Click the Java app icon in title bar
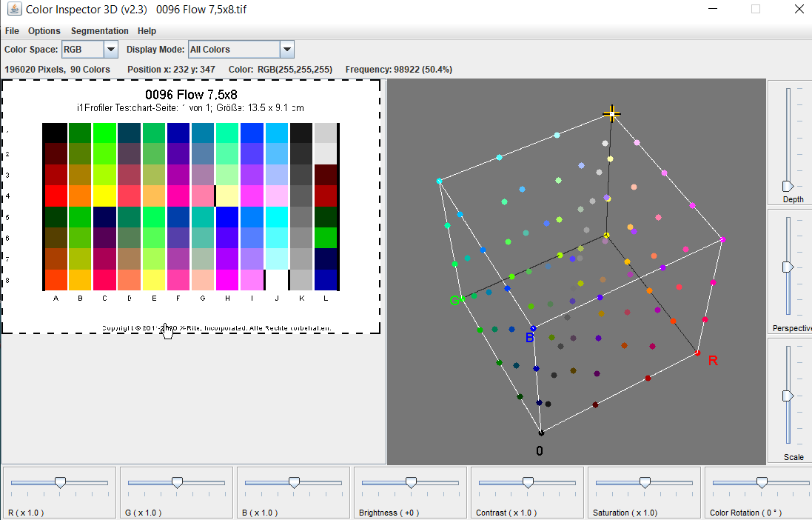Viewport: 812px width, 520px height. [14, 10]
